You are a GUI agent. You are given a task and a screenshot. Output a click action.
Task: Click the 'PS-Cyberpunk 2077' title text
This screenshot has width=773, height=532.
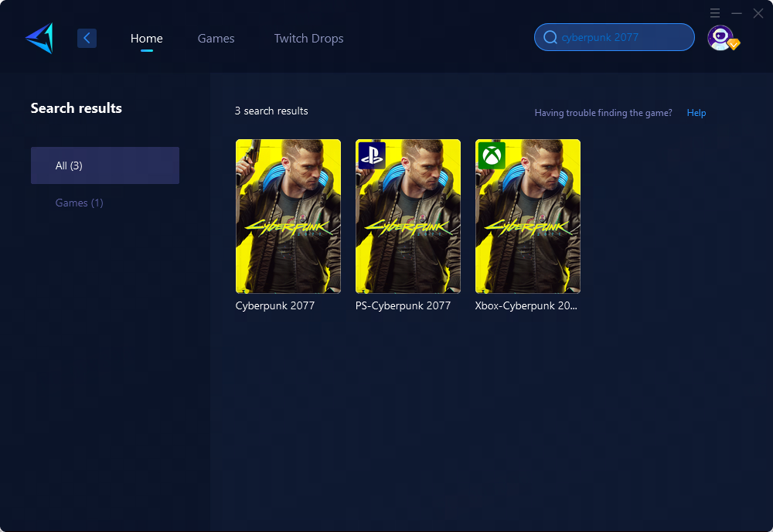403,305
